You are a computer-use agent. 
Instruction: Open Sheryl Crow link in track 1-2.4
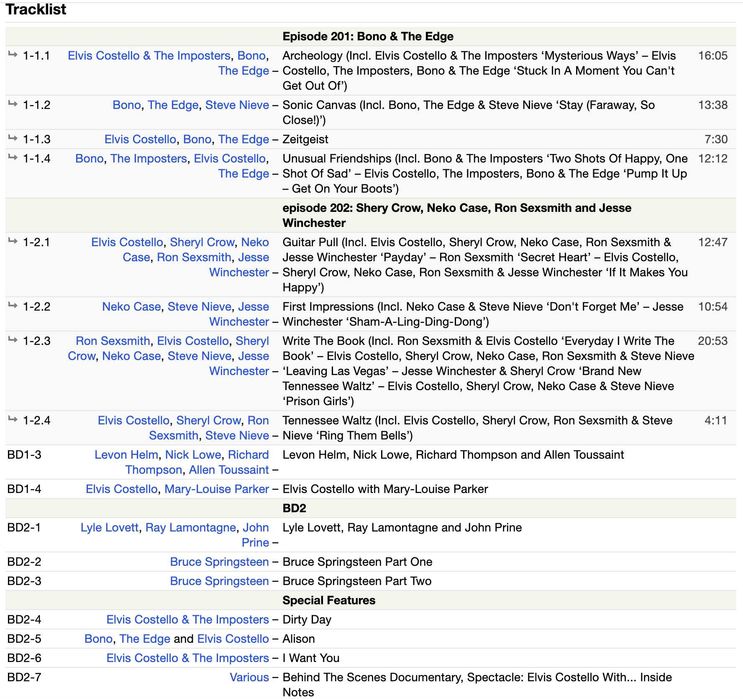[x=208, y=420]
